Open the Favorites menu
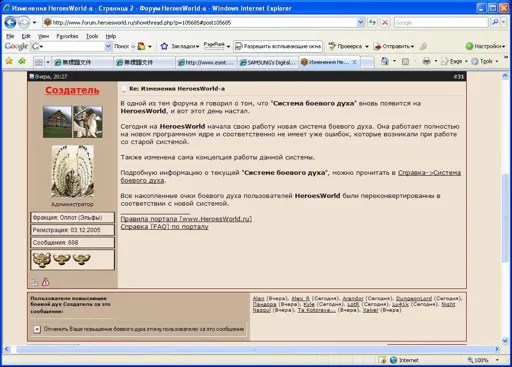 click(67, 36)
